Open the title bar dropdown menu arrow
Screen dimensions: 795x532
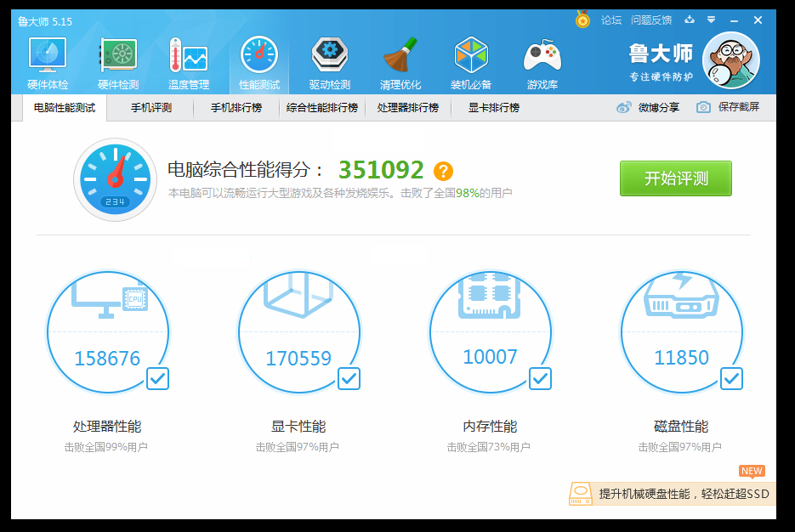coord(712,20)
